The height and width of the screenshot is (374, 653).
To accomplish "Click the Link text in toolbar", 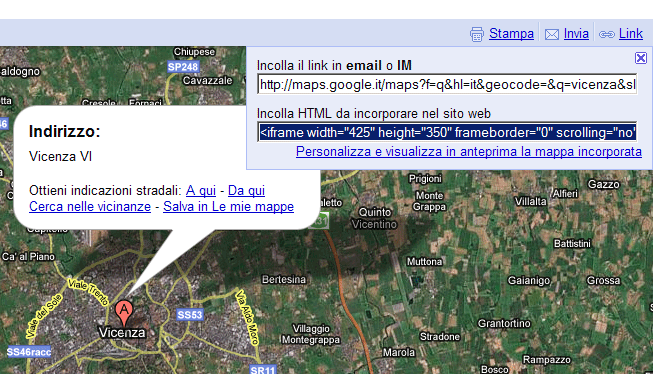I will (x=631, y=33).
